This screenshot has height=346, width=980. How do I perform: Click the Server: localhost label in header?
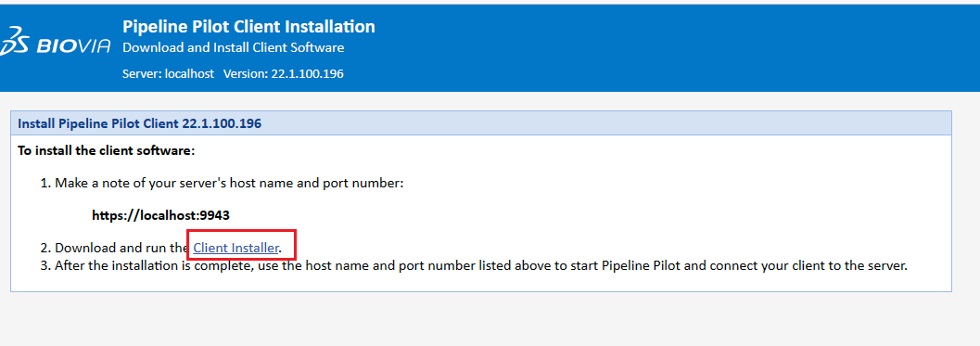pyautogui.click(x=168, y=74)
